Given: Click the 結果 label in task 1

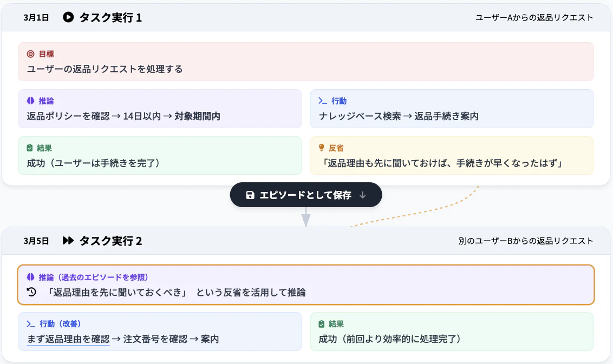Looking at the screenshot, I should coord(44,148).
